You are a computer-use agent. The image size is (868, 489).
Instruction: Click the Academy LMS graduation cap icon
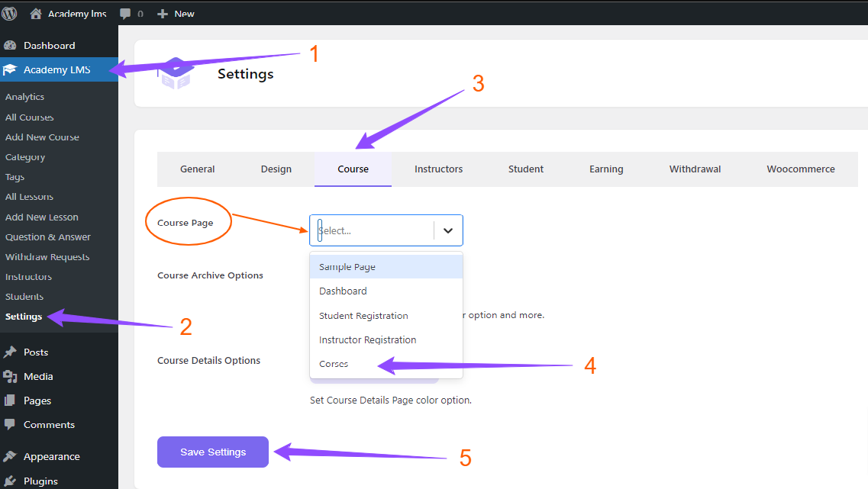[9, 69]
